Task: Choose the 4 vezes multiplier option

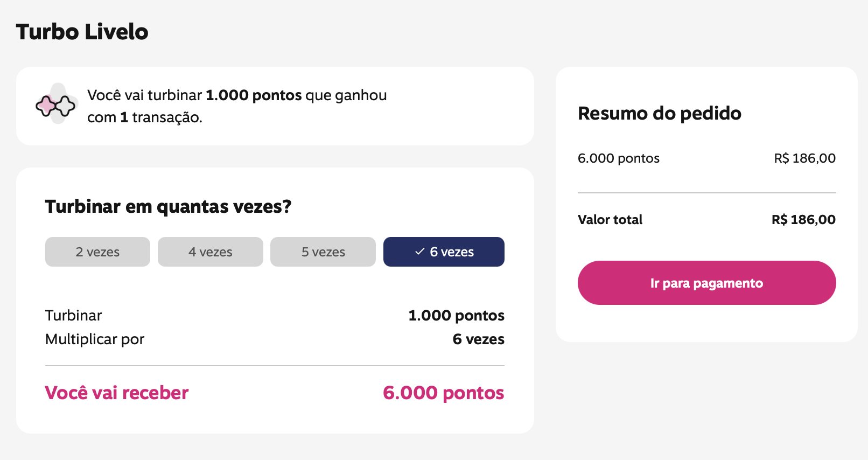Action: pyautogui.click(x=211, y=252)
